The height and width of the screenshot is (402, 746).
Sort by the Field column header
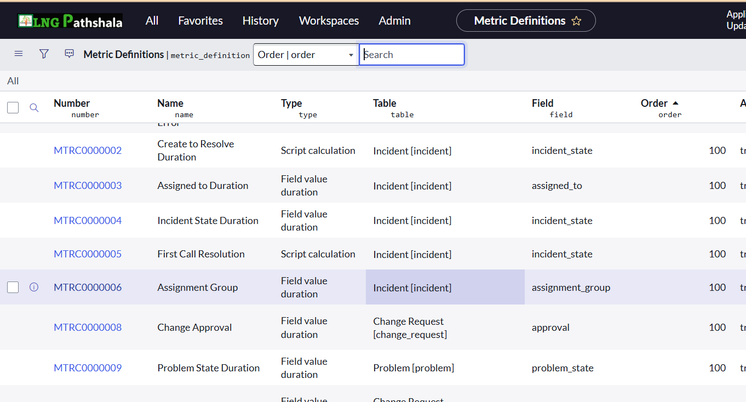(542, 103)
